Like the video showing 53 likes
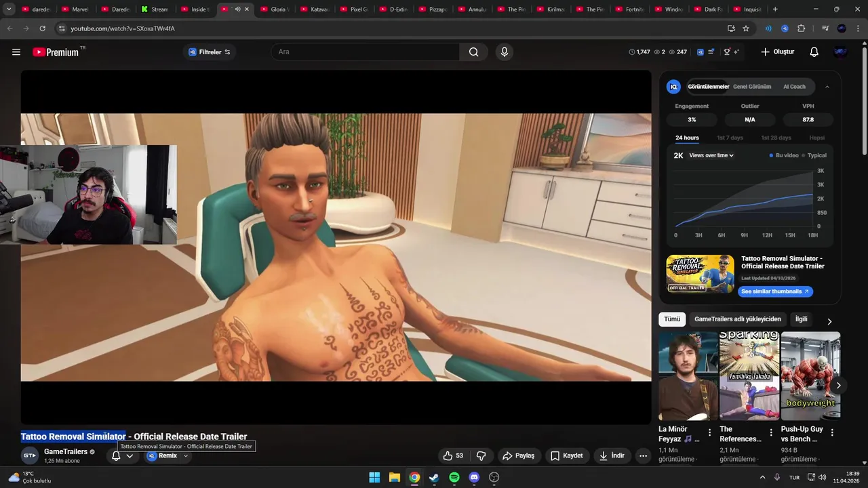 pyautogui.click(x=453, y=456)
